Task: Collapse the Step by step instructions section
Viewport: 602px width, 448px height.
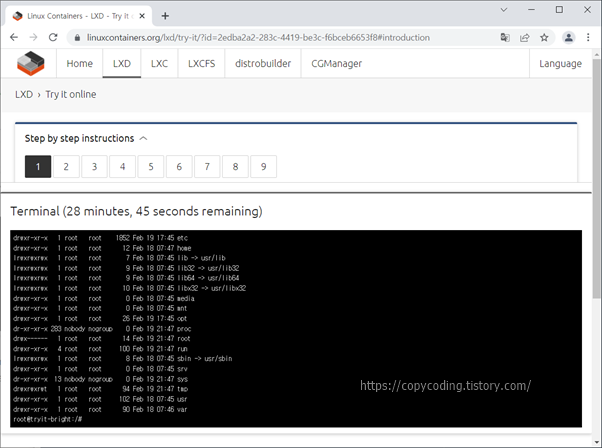Action: 143,138
